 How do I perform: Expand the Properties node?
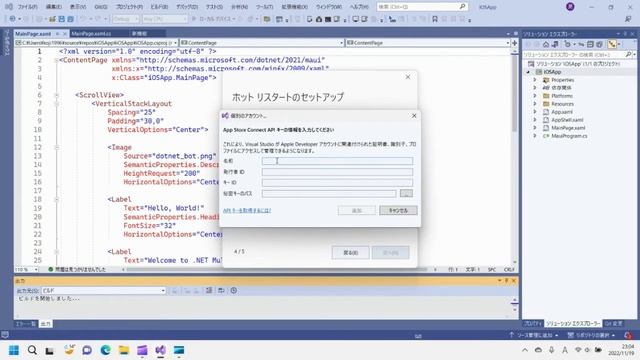coord(535,80)
